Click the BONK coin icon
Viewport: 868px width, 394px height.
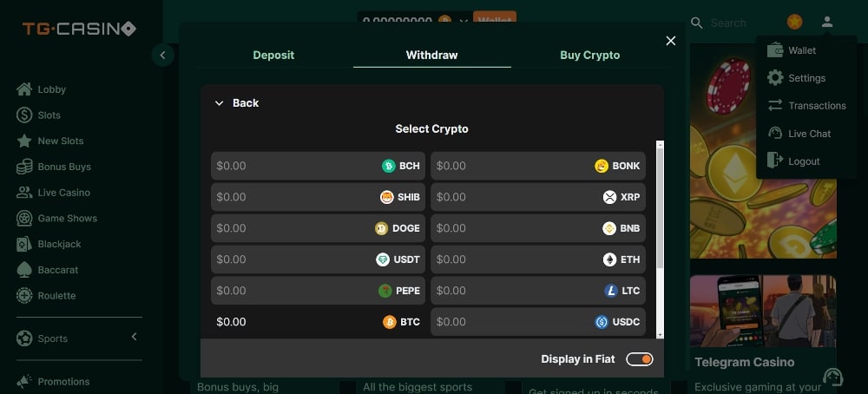point(602,166)
